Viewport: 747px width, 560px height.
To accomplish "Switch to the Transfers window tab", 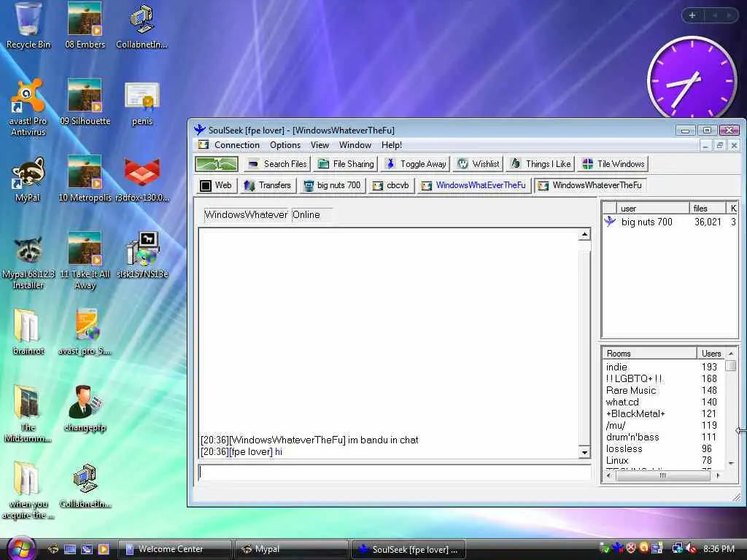I will (x=267, y=185).
